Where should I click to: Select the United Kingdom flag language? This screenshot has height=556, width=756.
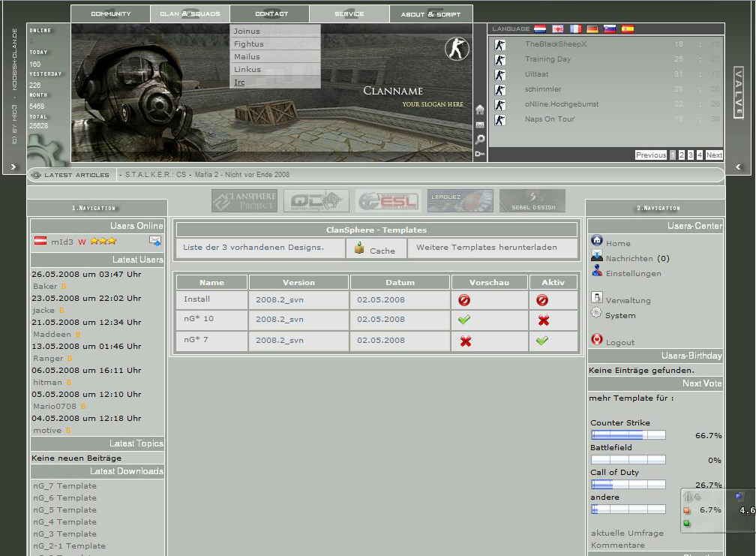pos(558,29)
